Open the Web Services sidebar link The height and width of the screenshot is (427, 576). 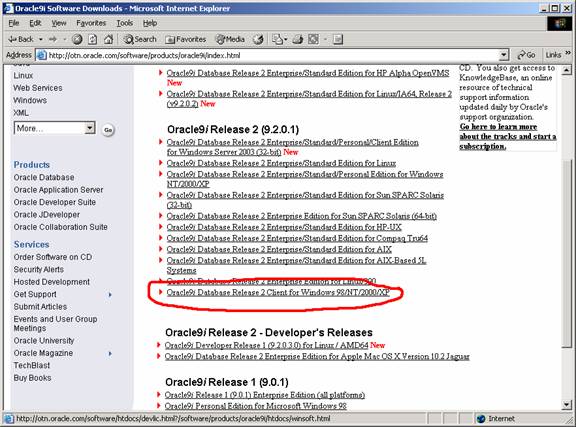38,88
